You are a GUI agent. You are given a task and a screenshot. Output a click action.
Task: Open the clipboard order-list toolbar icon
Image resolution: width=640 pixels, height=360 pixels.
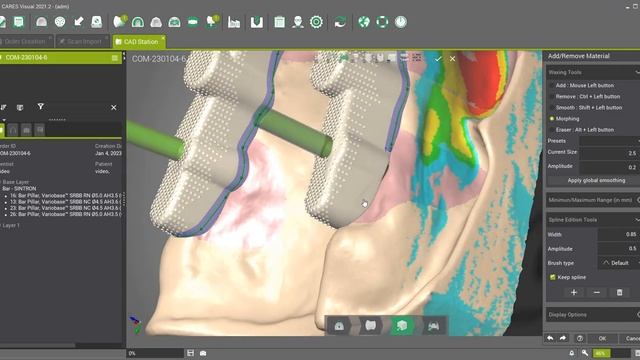click(280, 22)
